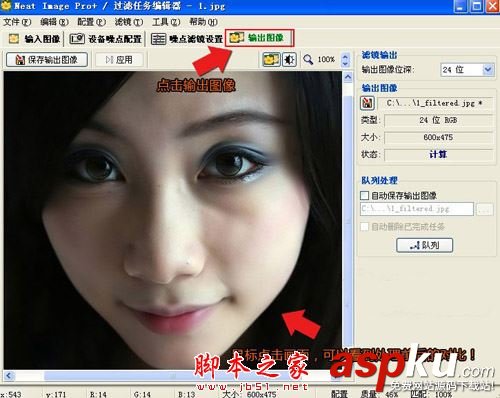Open the 配置 menu
This screenshot has height=398, width=500.
click(92, 22)
